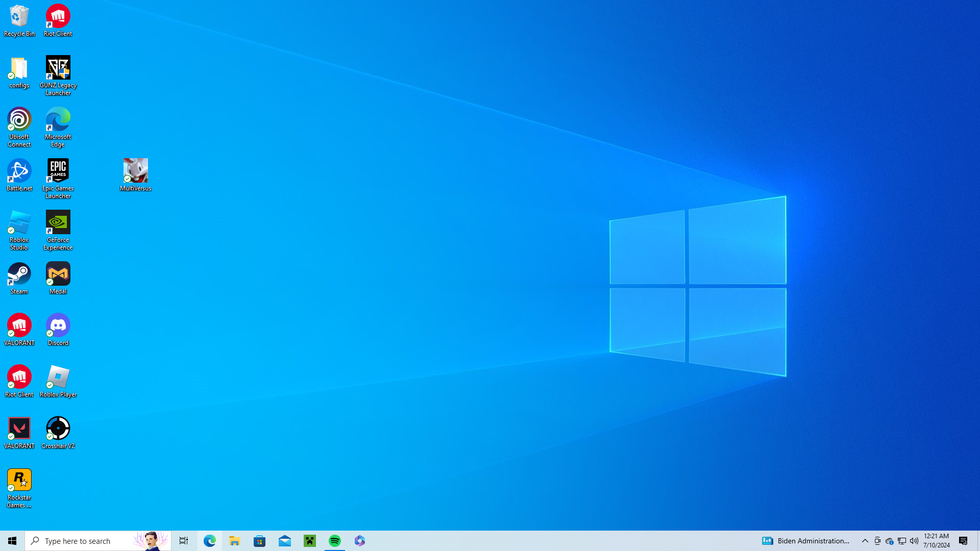Open the volume control in tray

coord(914,541)
